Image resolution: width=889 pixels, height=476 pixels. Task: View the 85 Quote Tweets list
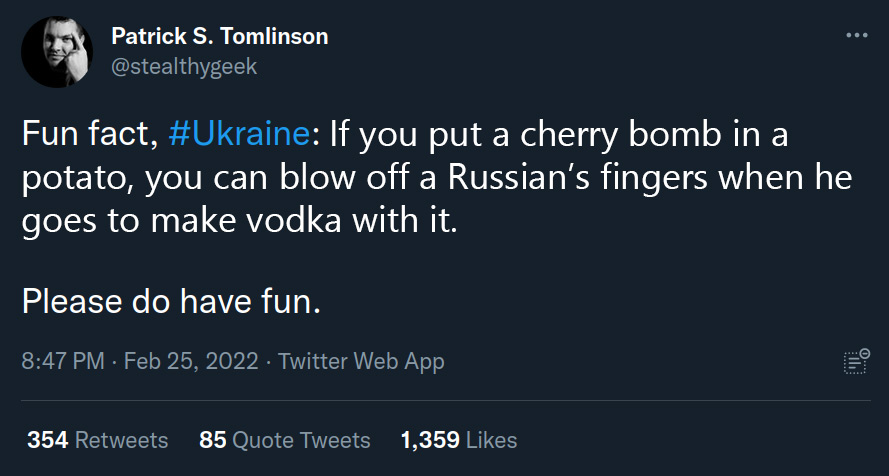point(285,440)
